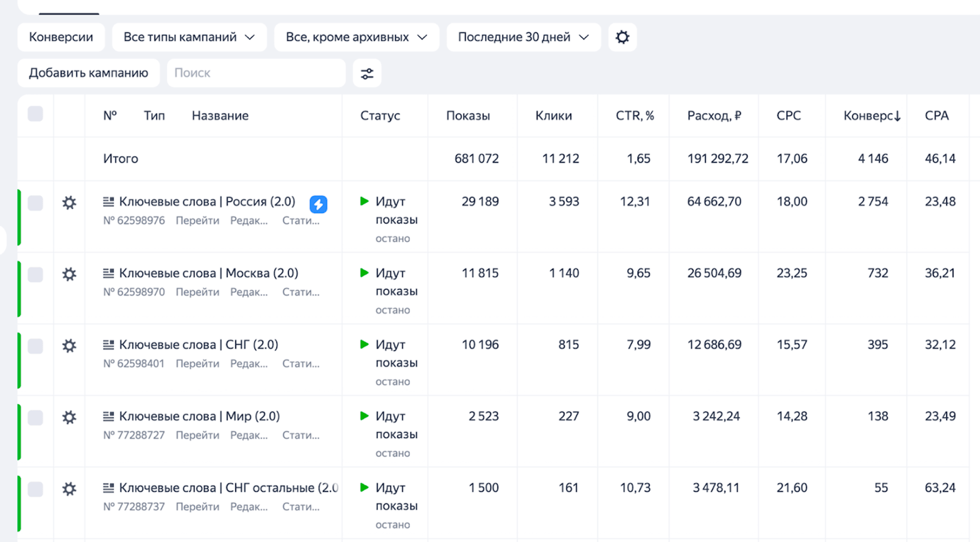This screenshot has width=980, height=542.
Task: Open gear menu for Мир (2.0) campaign
Action: pos(69,417)
